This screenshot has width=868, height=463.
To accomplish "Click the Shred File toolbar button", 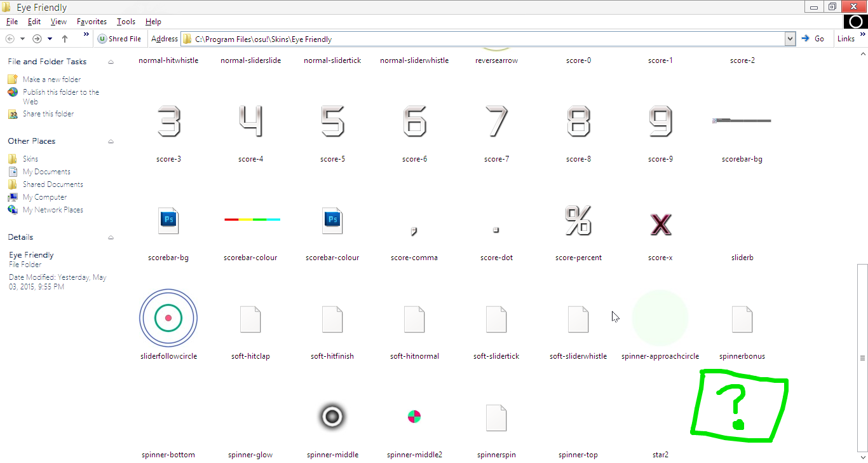I will [119, 39].
